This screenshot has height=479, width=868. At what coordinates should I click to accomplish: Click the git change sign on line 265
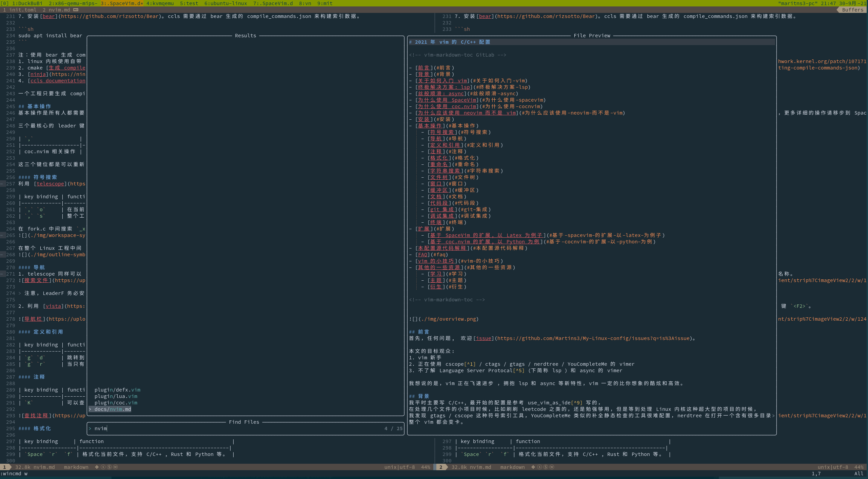pos(2,235)
